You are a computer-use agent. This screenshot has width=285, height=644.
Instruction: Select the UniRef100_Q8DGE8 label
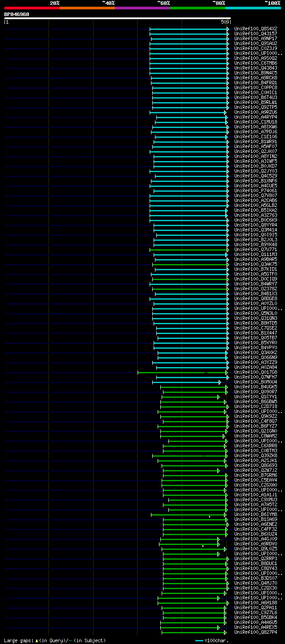[256, 298]
